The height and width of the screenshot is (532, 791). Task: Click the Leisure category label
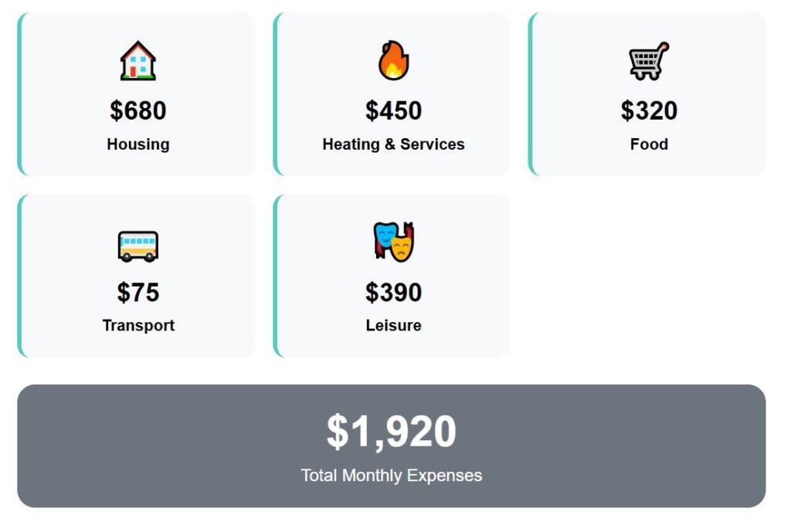393,325
